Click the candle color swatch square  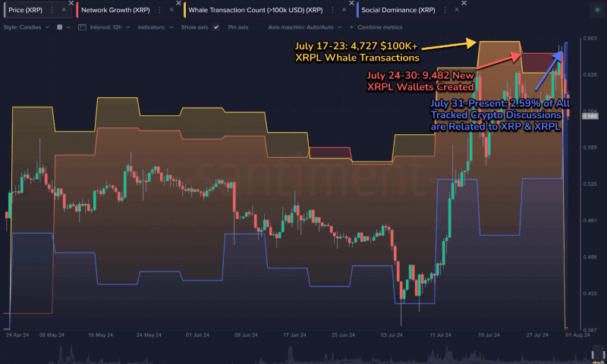tap(60, 27)
